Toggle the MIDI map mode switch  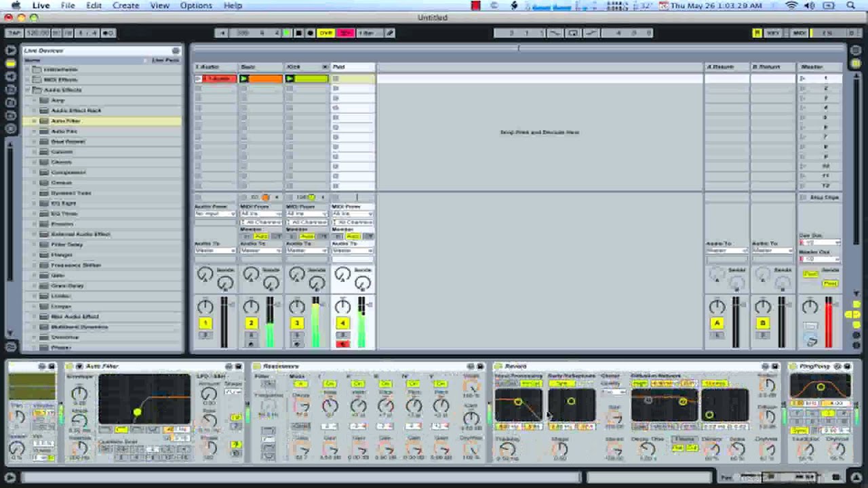tap(800, 33)
